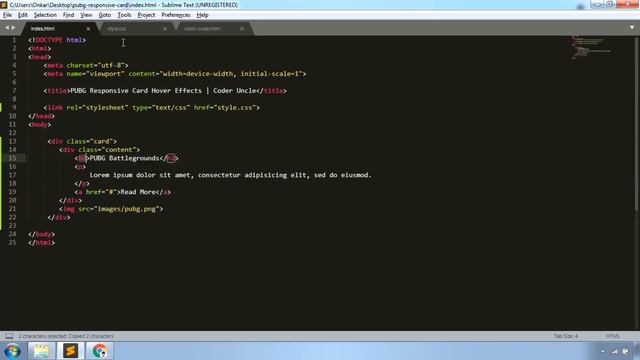Click the meta charset="utf-8" line
The image size is (640, 360).
tap(86, 65)
